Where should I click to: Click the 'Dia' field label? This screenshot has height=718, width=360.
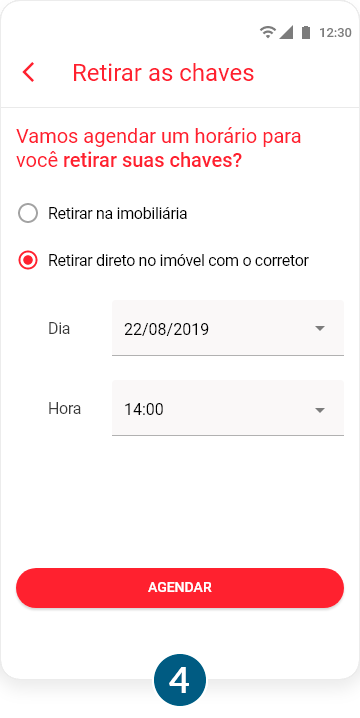click(x=59, y=328)
